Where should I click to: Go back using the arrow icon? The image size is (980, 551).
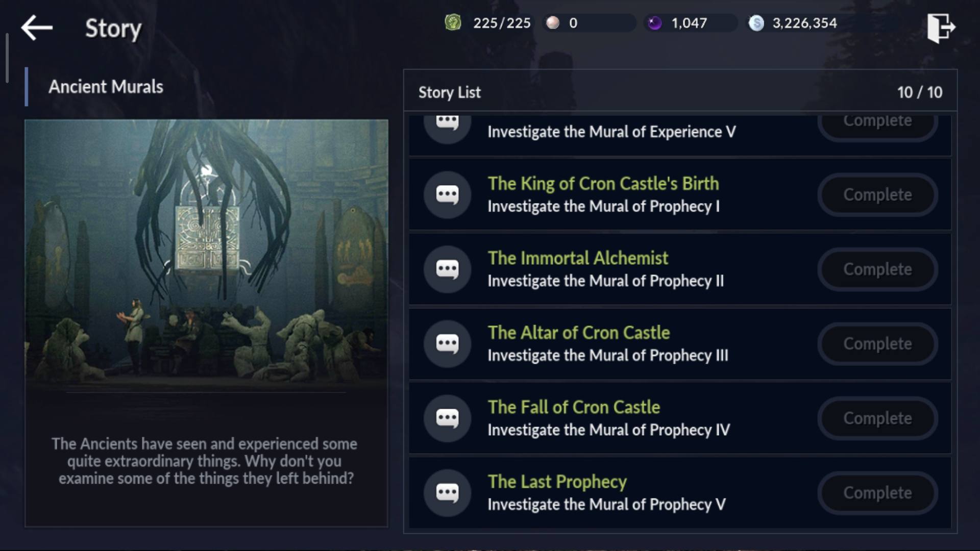pyautogui.click(x=37, y=28)
